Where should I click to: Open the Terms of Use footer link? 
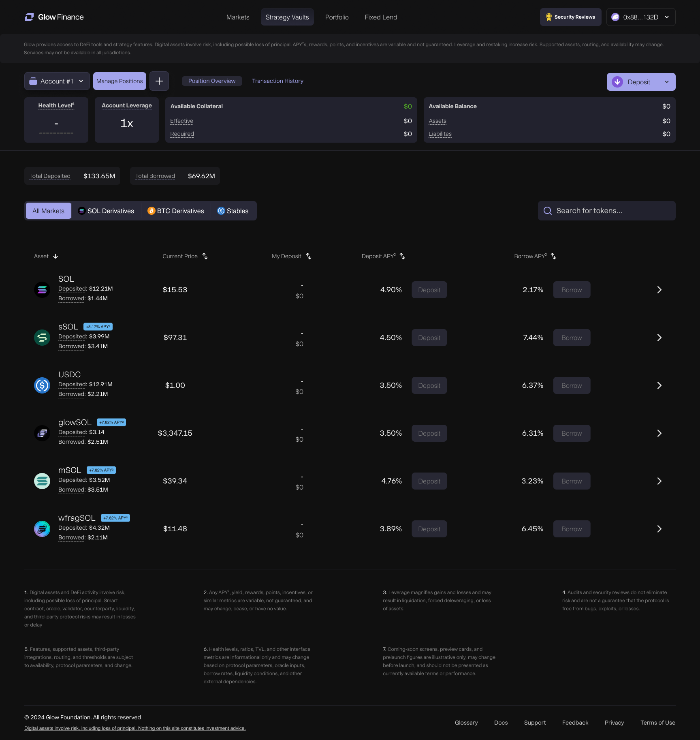(x=658, y=723)
